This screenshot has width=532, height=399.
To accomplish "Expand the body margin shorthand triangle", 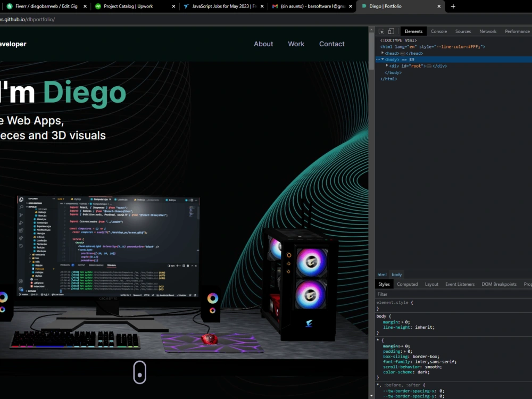I will (x=403, y=322).
